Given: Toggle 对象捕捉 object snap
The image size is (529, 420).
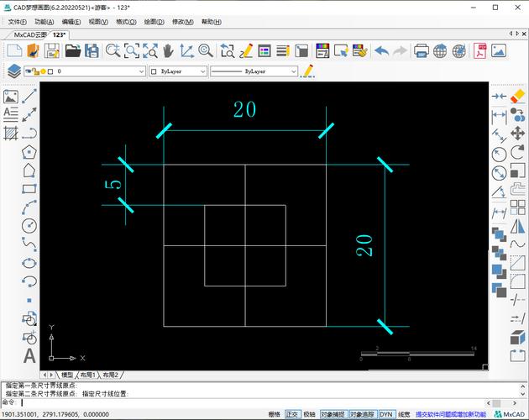Looking at the screenshot, I should click(x=334, y=414).
